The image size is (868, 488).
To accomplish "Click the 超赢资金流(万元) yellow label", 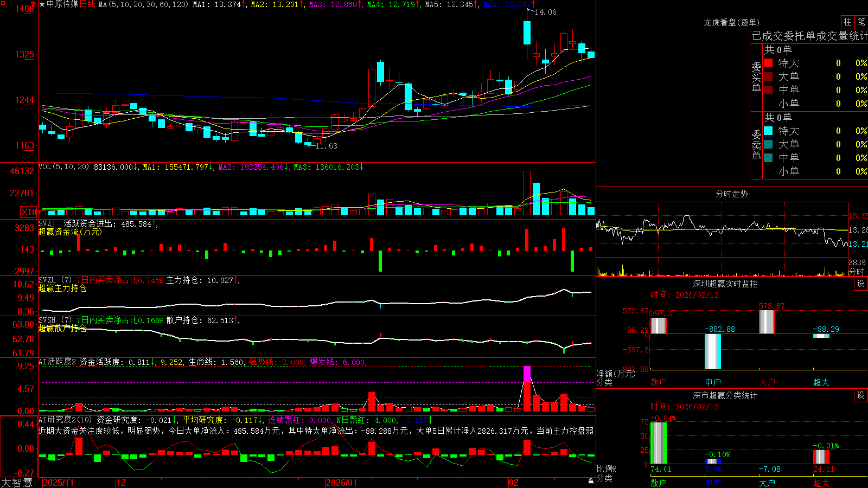I will pyautogui.click(x=70, y=232).
